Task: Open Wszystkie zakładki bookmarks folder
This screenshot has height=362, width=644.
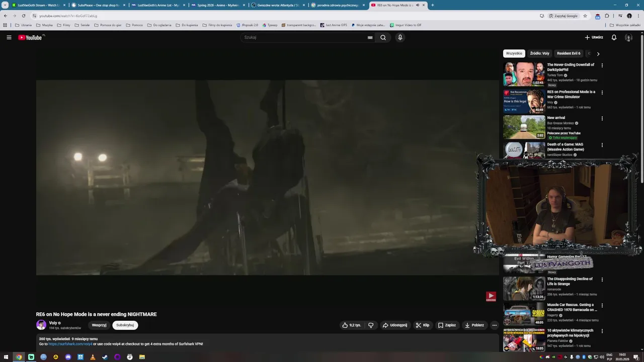Action: 625,25
